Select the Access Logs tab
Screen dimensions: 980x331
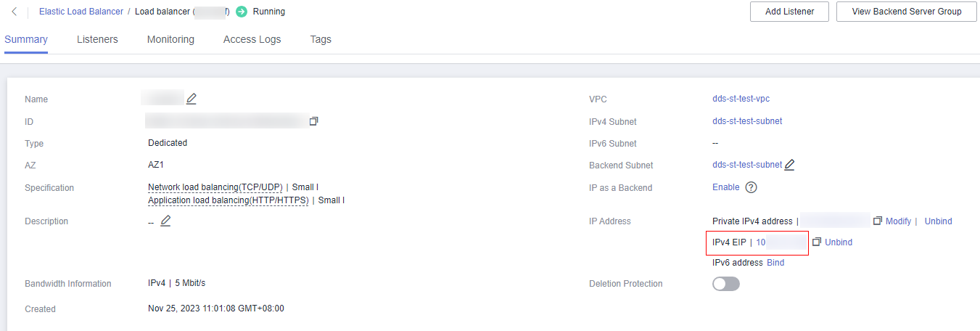(x=252, y=39)
